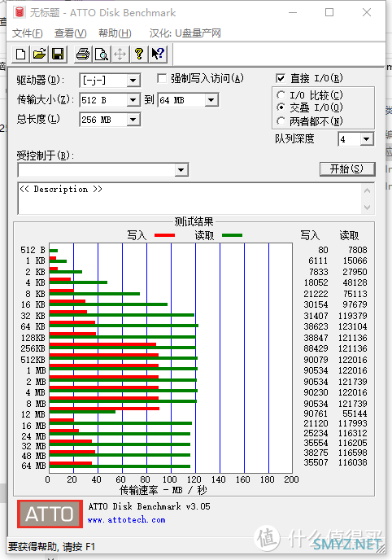This screenshot has width=392, height=560.
Task: Save results with floppy disk icon
Action: (58, 55)
